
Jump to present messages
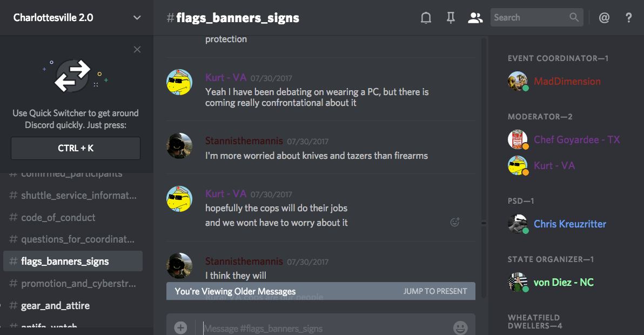(435, 291)
